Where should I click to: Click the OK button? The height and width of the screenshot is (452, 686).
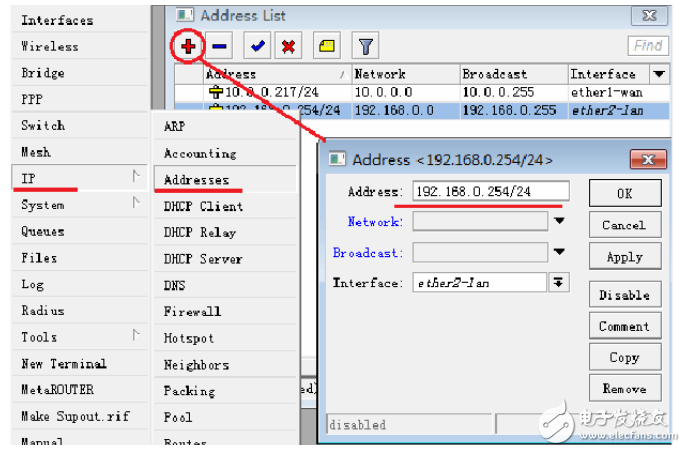(x=624, y=193)
